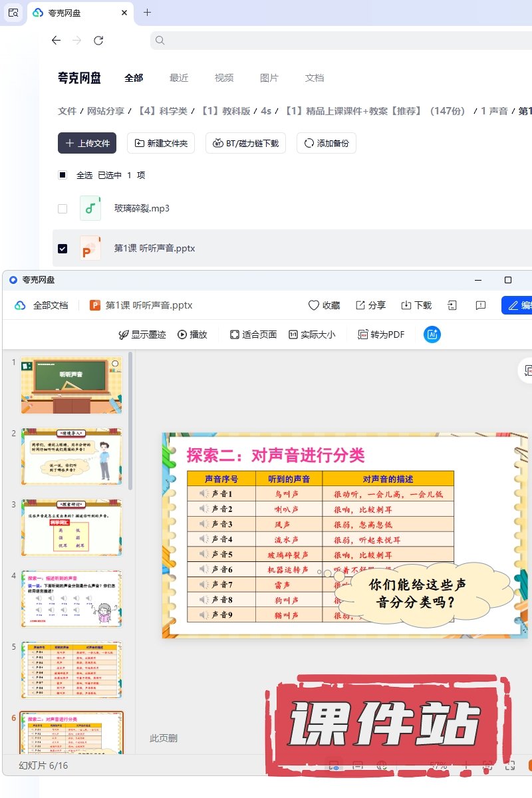Click the Convert to PDF (转为PDF) button
This screenshot has width=532, height=798.
point(381,334)
